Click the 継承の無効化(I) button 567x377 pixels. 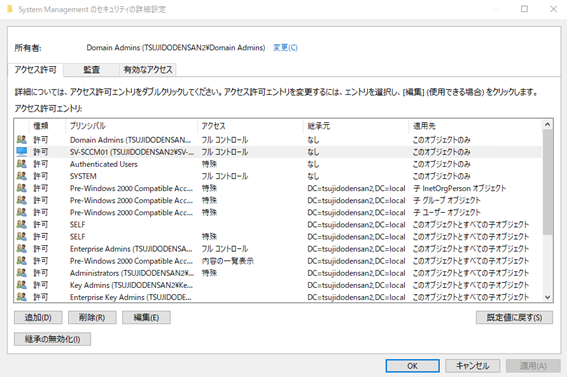pyautogui.click(x=52, y=339)
